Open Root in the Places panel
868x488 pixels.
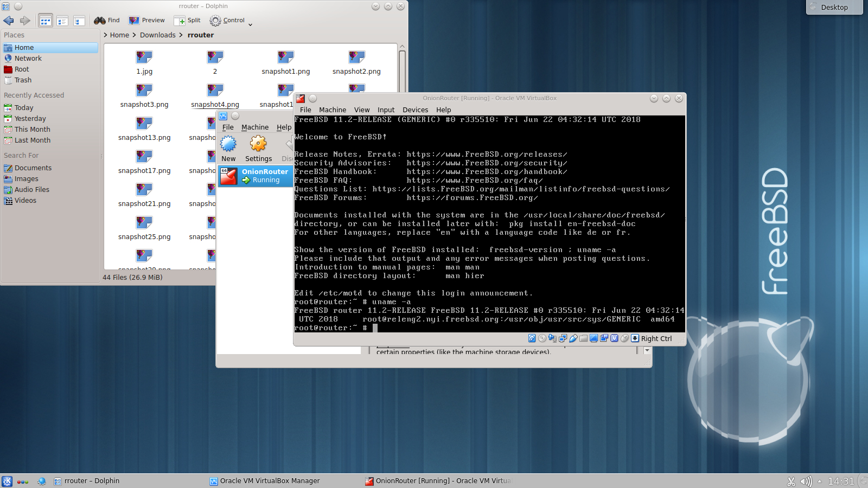coord(50,69)
